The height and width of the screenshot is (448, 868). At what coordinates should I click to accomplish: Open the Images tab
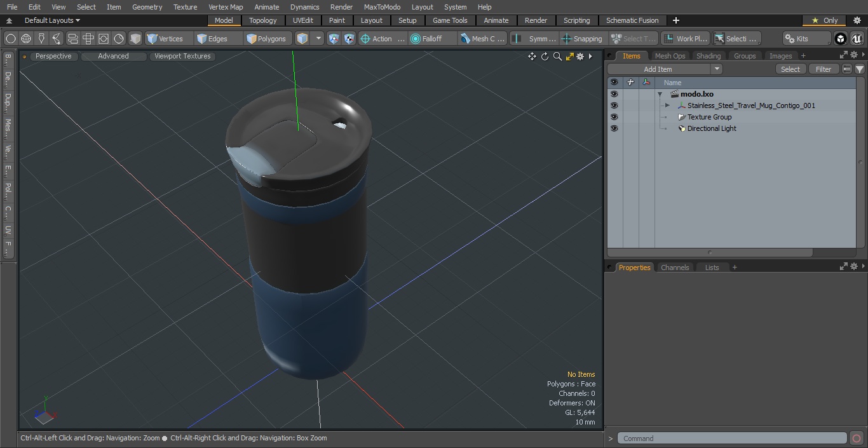click(780, 56)
